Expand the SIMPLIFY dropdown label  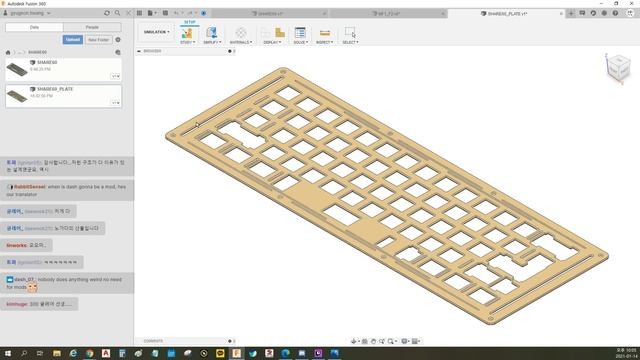click(x=212, y=42)
